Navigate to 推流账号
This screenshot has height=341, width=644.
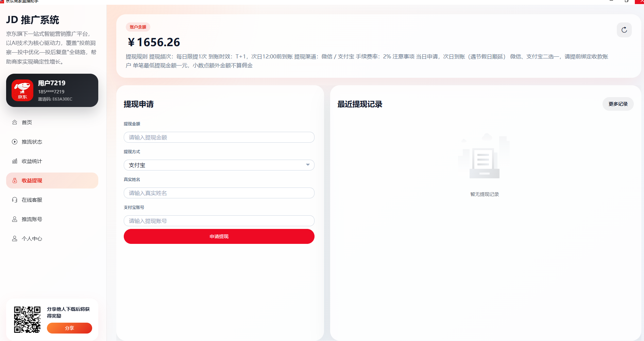pyautogui.click(x=52, y=219)
